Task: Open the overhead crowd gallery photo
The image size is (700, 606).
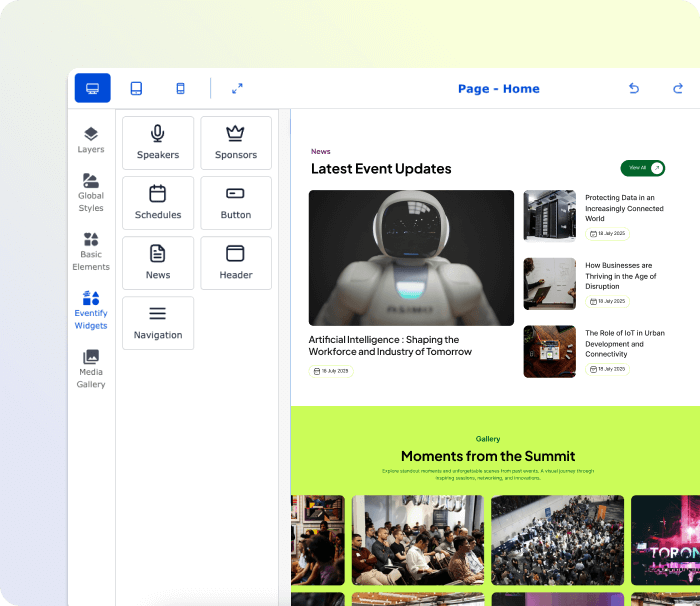Action: pos(557,540)
